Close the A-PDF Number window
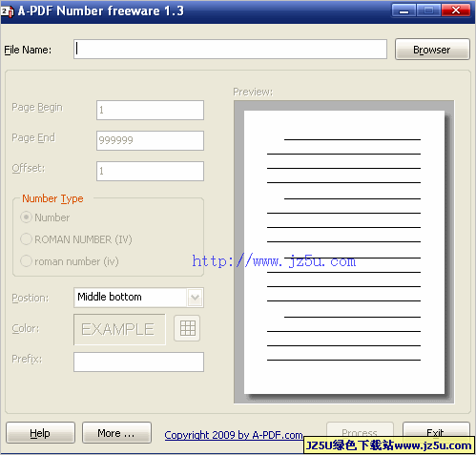The image size is (476, 455). point(456,10)
